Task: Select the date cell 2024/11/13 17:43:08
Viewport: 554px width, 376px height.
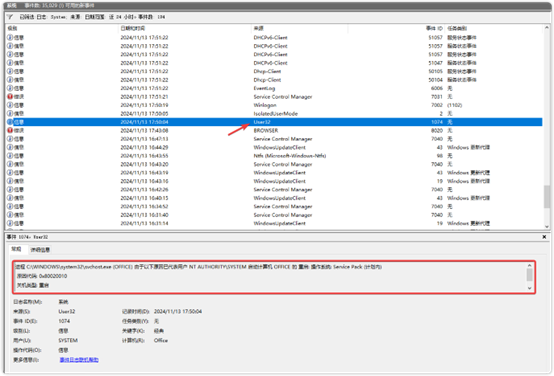Action: click(x=144, y=130)
